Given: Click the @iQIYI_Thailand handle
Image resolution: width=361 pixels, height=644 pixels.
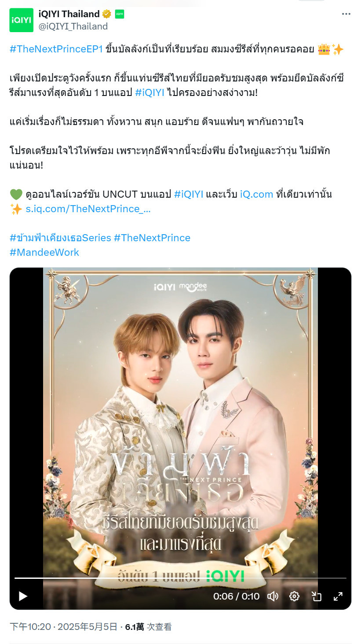Looking at the screenshot, I should pyautogui.click(x=73, y=26).
